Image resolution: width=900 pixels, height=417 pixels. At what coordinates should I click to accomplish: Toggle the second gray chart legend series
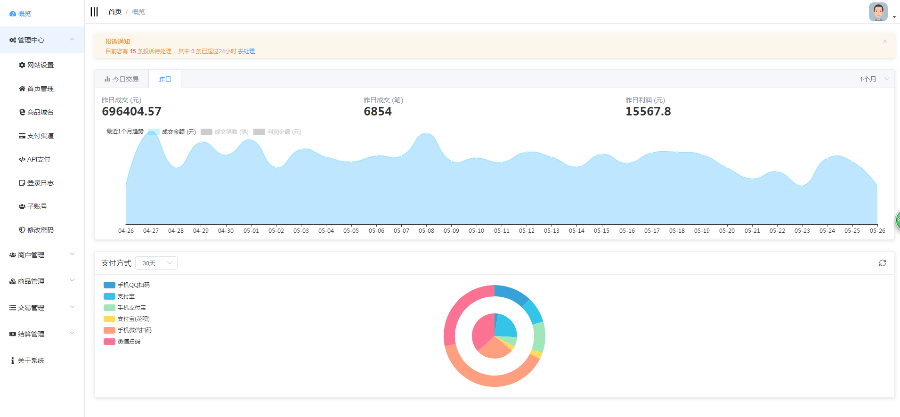(224, 131)
